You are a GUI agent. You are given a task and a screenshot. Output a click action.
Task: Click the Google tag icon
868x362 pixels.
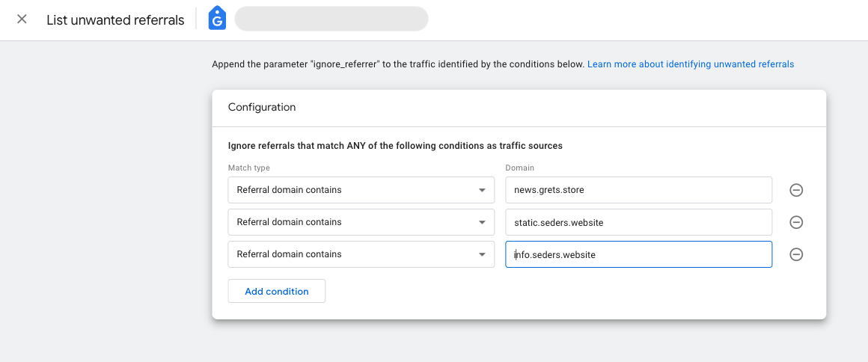point(217,19)
